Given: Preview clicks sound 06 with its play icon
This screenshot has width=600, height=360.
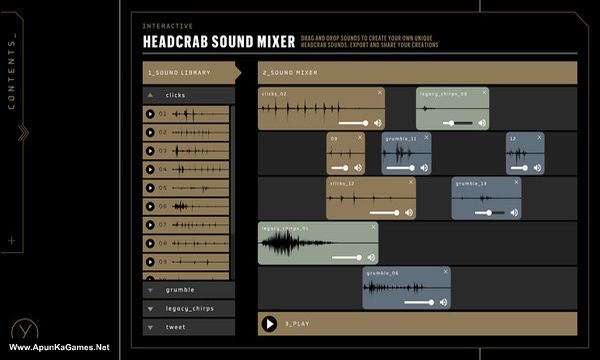Looking at the screenshot, I should tap(150, 207).
